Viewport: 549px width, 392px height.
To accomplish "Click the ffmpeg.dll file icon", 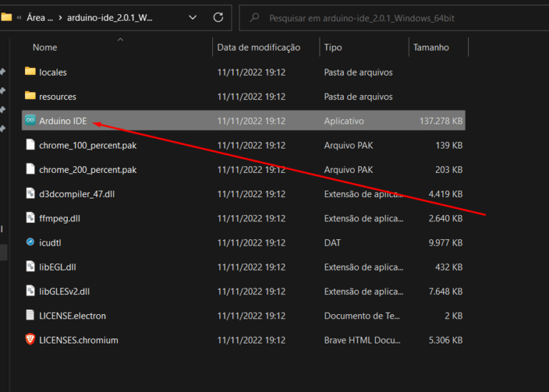I will pos(30,218).
